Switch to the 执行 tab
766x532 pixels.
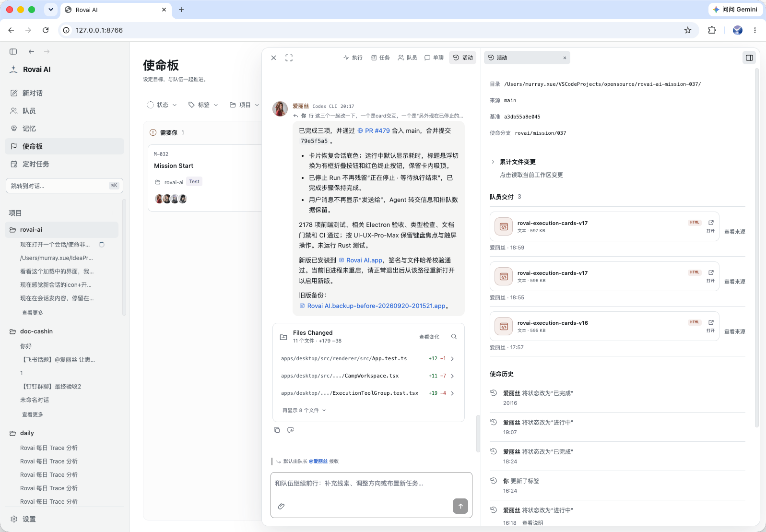click(353, 58)
